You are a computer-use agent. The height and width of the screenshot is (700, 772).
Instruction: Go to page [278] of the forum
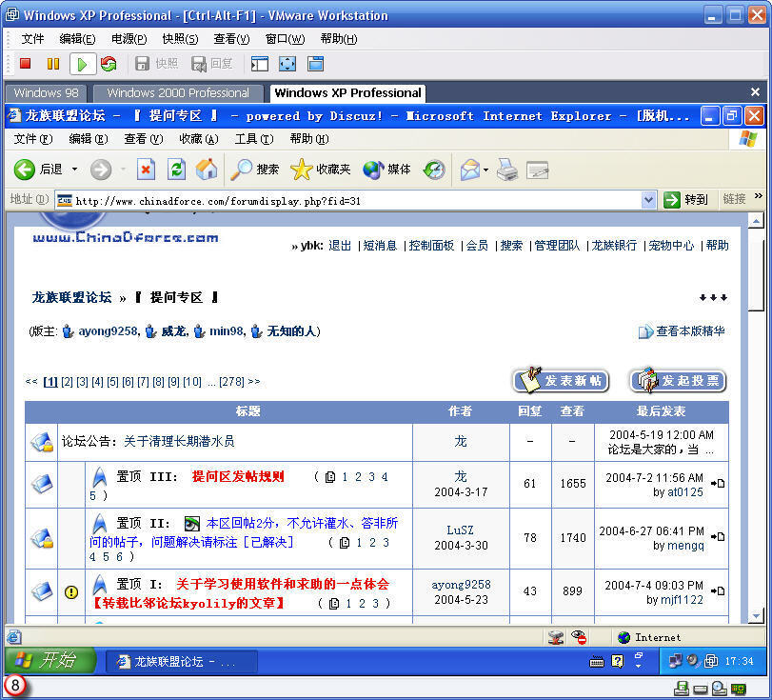tap(231, 382)
